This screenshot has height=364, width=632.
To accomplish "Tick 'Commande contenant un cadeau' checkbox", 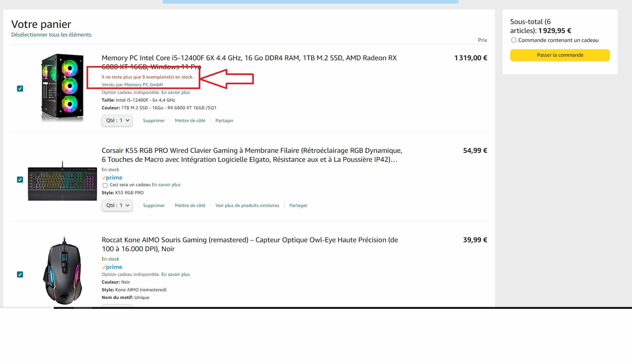I will click(514, 40).
